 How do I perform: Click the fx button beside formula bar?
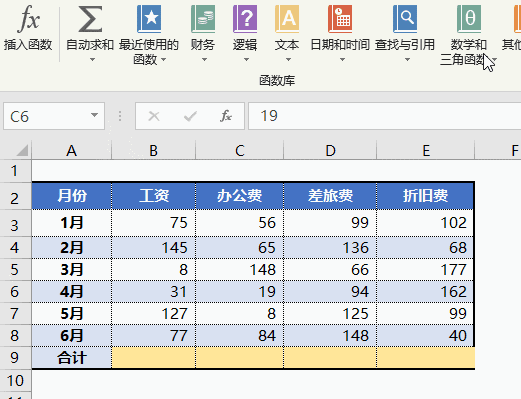226,116
